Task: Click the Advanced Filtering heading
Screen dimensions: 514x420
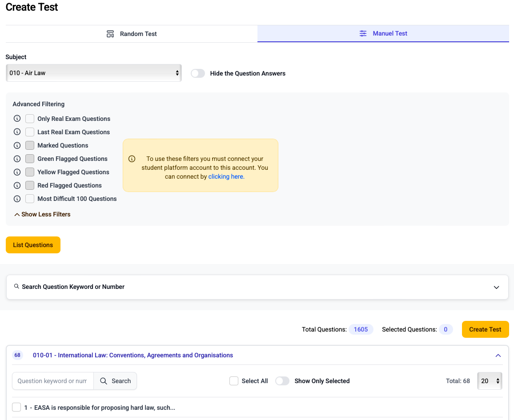Action: coord(39,104)
